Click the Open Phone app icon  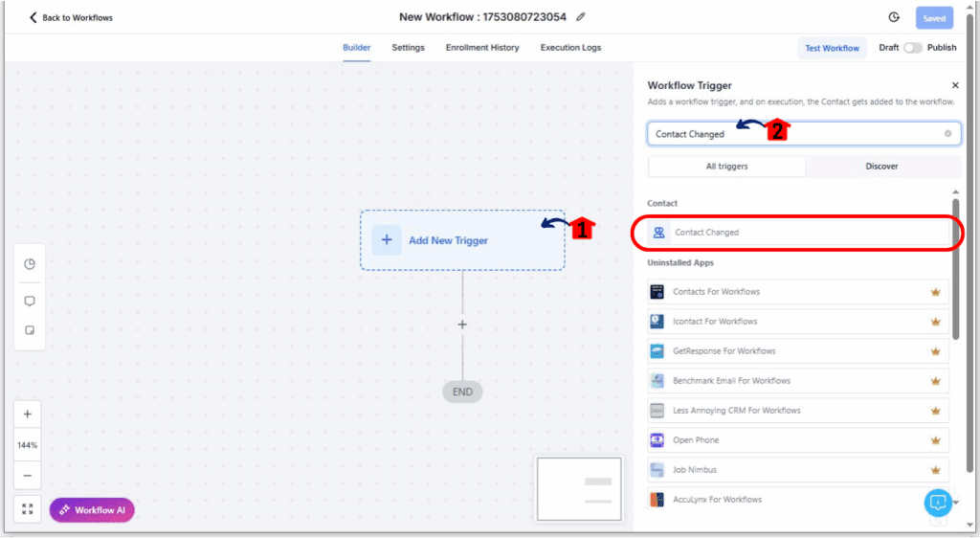click(x=657, y=440)
